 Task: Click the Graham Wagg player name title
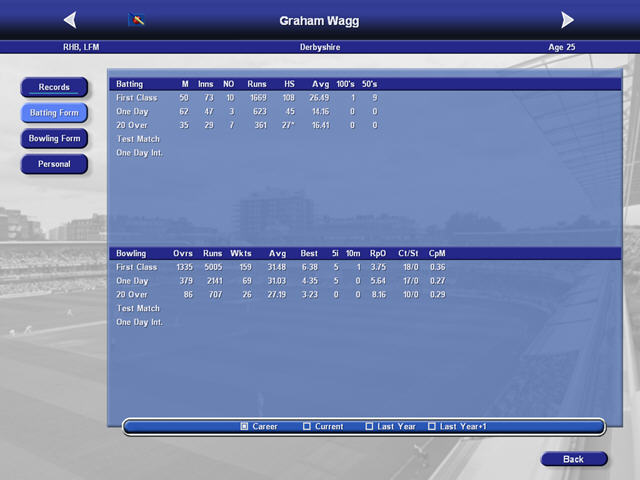(320, 20)
